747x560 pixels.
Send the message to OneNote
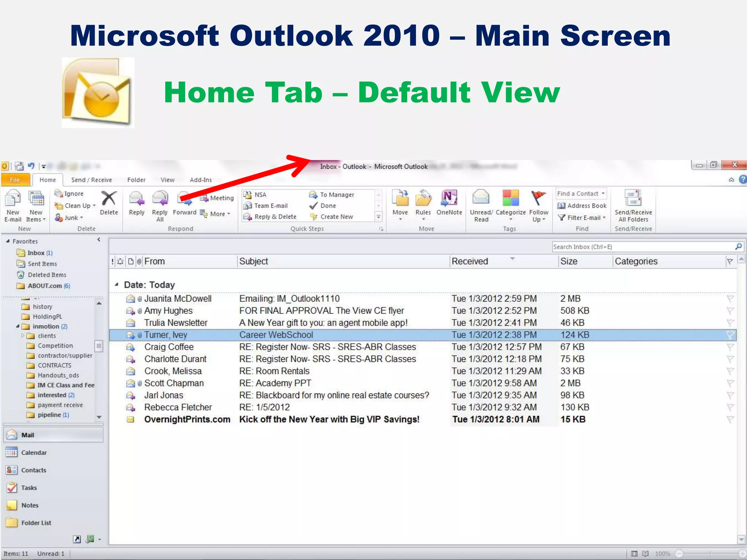tap(449, 203)
